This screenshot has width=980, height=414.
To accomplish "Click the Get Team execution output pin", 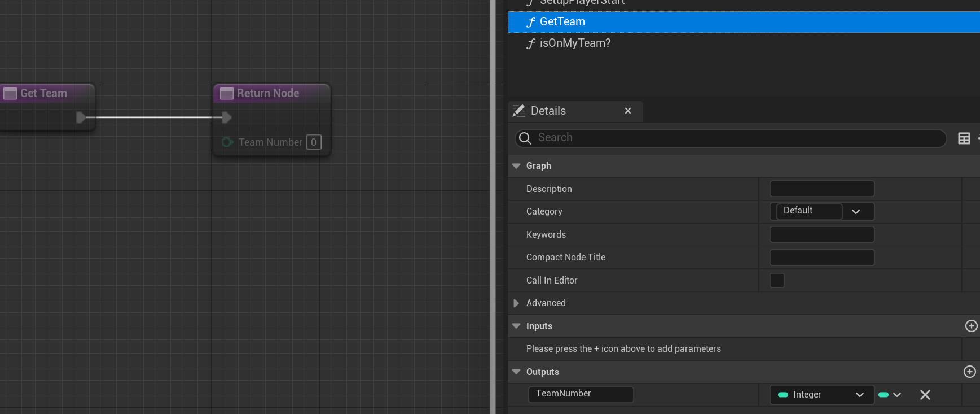I will pos(81,117).
